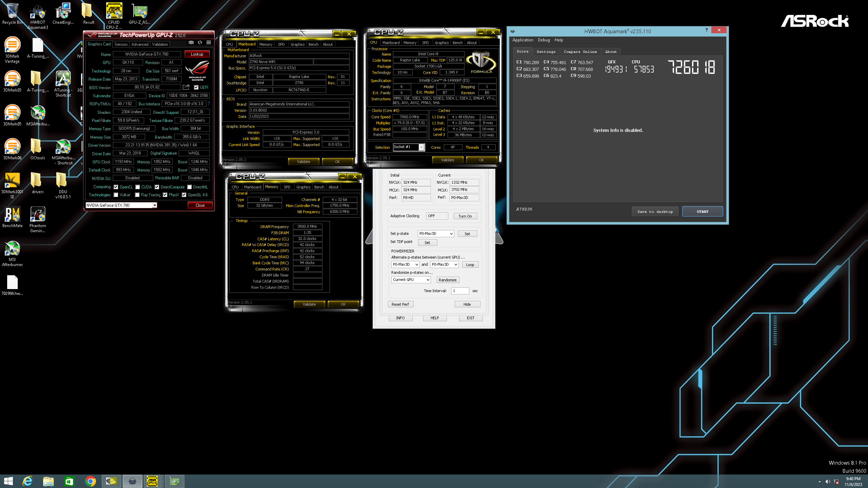Launch the ATuning Shortcut desktop icon
Screen dimensions: 868x488
tap(63, 84)
